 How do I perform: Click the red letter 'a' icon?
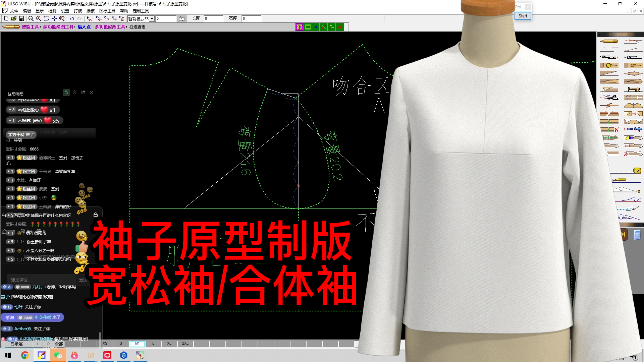340,27
